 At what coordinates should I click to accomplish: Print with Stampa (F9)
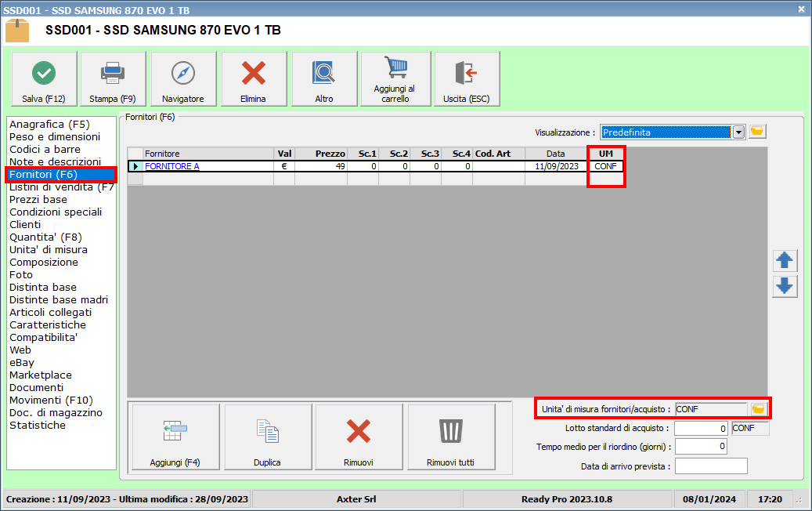pyautogui.click(x=113, y=79)
